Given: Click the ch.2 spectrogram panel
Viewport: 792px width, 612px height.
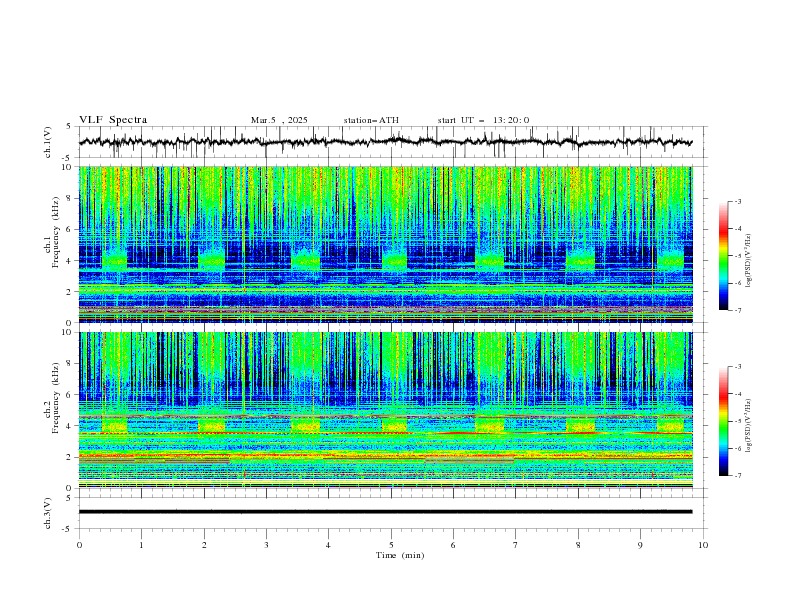Looking at the screenshot, I should coord(386,410).
